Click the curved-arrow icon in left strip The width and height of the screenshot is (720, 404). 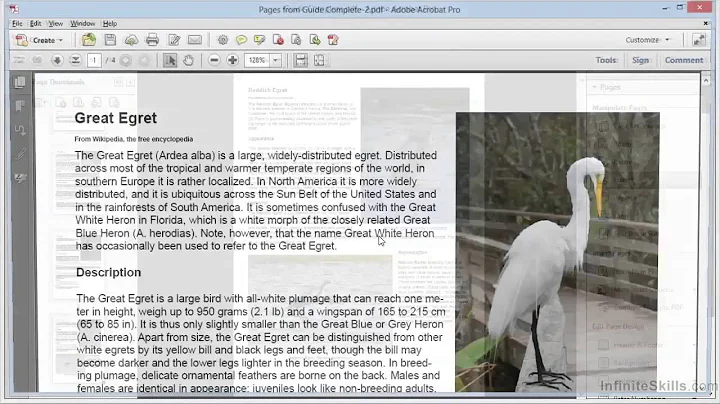click(x=20, y=130)
